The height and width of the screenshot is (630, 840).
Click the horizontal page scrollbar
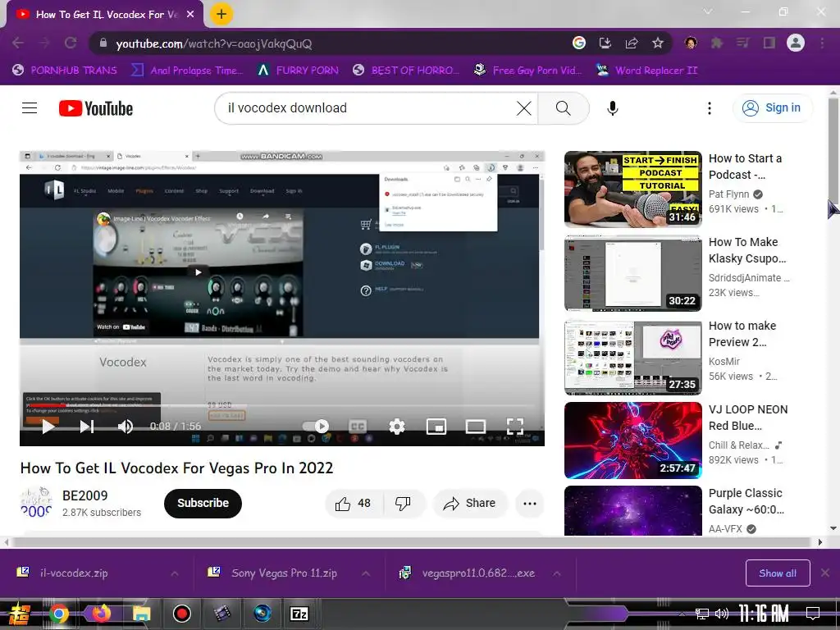tap(413, 542)
